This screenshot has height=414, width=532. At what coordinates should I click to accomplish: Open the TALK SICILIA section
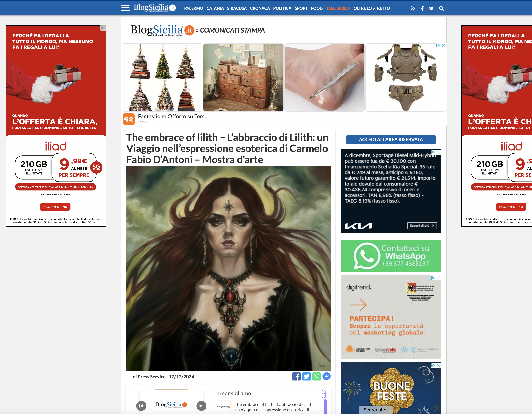pyautogui.click(x=338, y=8)
